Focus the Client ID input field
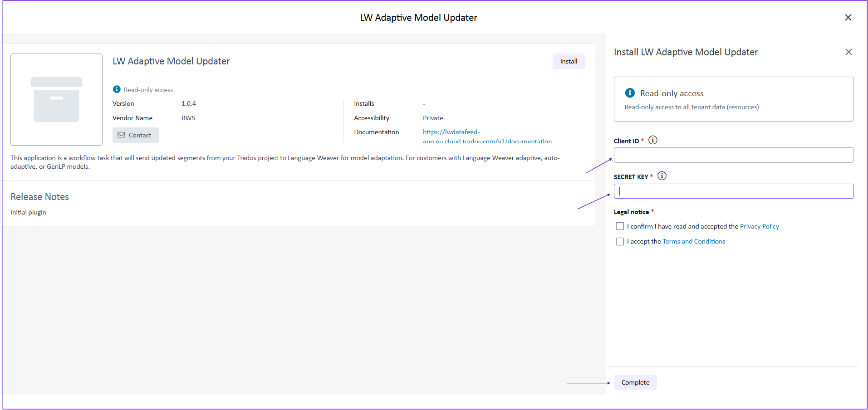Image resolution: width=868 pixels, height=410 pixels. click(733, 155)
